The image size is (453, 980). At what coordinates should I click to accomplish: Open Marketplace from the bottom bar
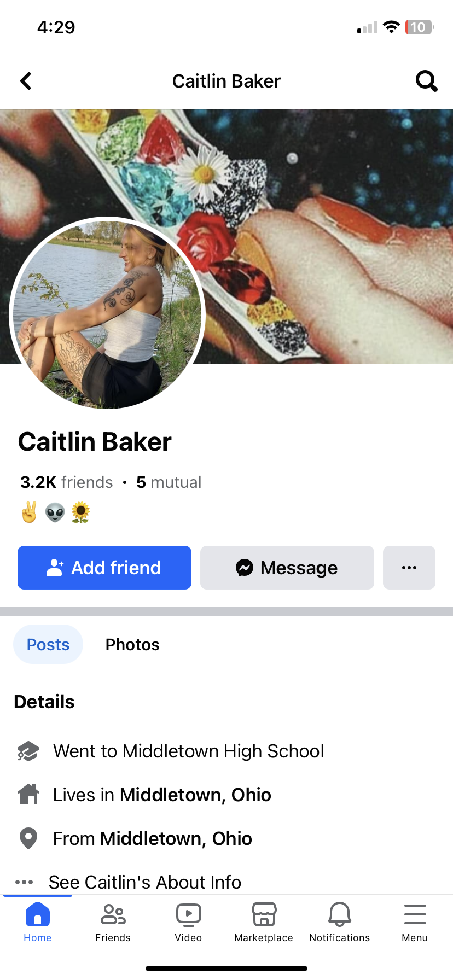click(x=264, y=922)
